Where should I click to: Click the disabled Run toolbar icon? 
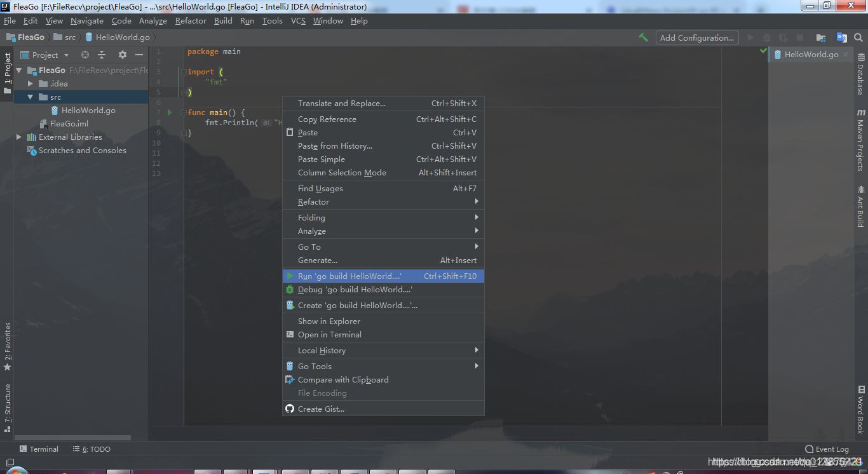point(751,37)
